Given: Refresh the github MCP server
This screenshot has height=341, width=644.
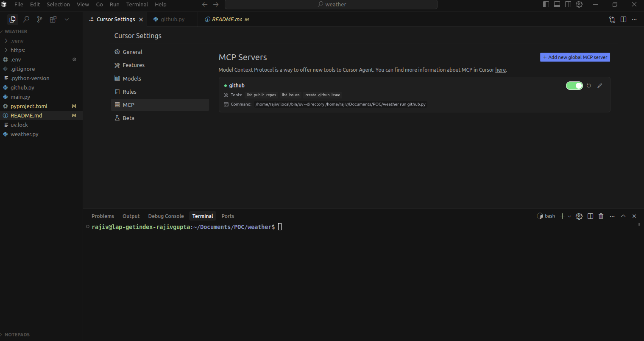Looking at the screenshot, I should 588,86.
